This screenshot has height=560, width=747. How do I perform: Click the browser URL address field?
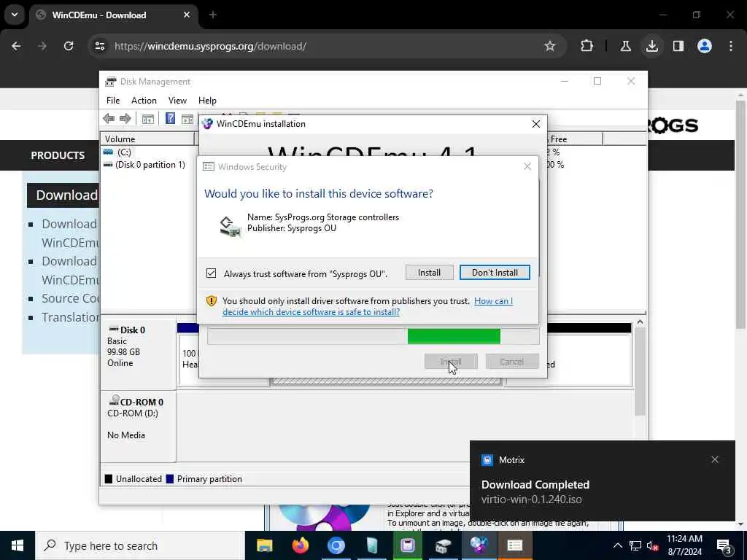pos(324,46)
